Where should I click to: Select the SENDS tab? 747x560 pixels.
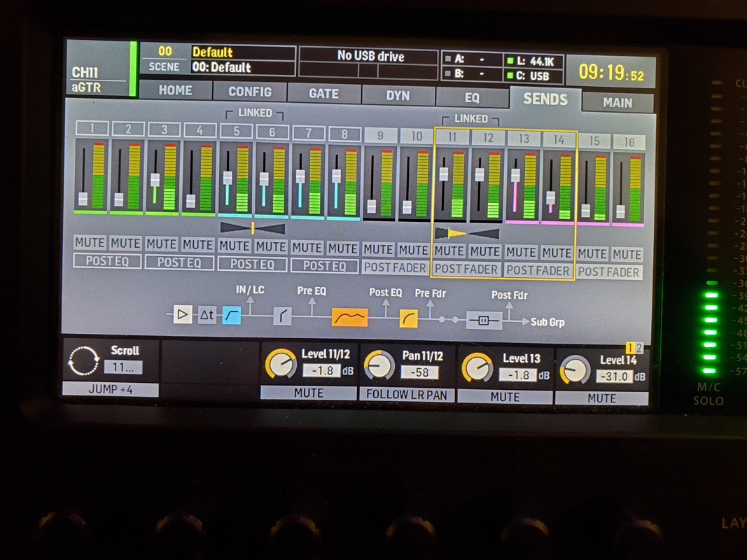(545, 99)
